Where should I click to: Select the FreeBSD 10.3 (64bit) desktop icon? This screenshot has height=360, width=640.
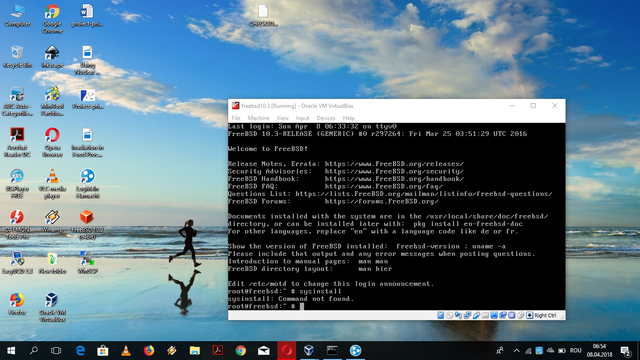tap(87, 225)
